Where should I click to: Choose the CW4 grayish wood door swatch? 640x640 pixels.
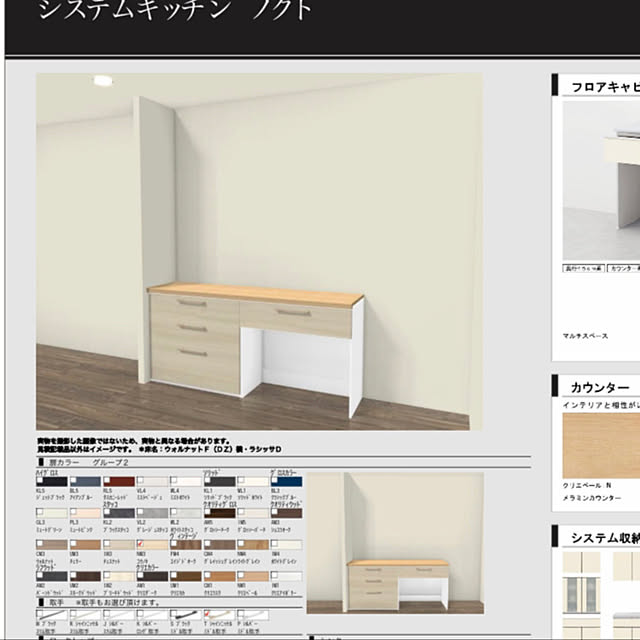[220, 545]
